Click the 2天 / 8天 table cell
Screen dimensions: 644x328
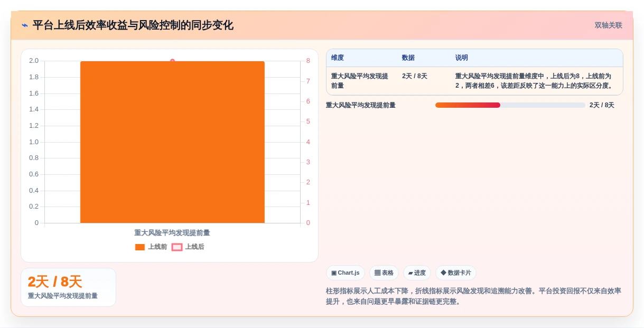415,76
